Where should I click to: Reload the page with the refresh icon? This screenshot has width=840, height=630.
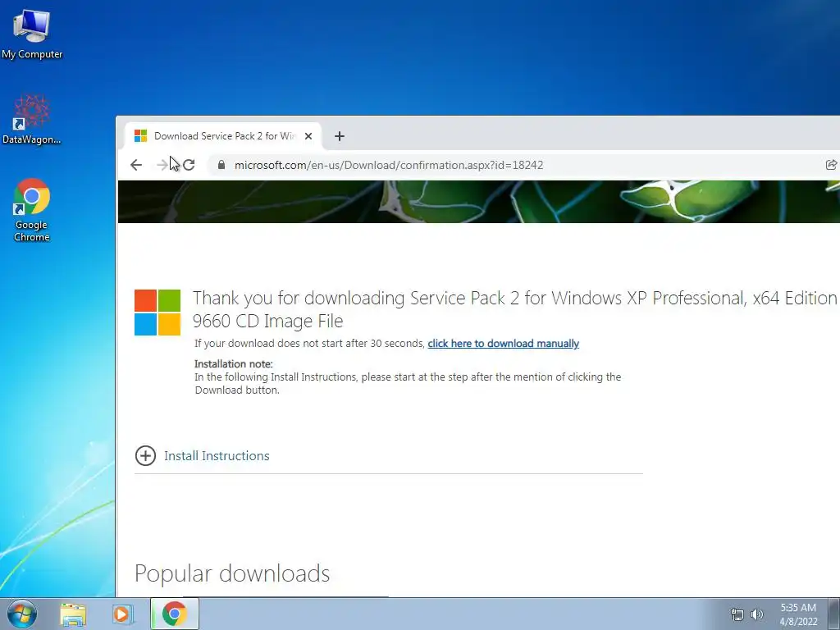click(189, 165)
